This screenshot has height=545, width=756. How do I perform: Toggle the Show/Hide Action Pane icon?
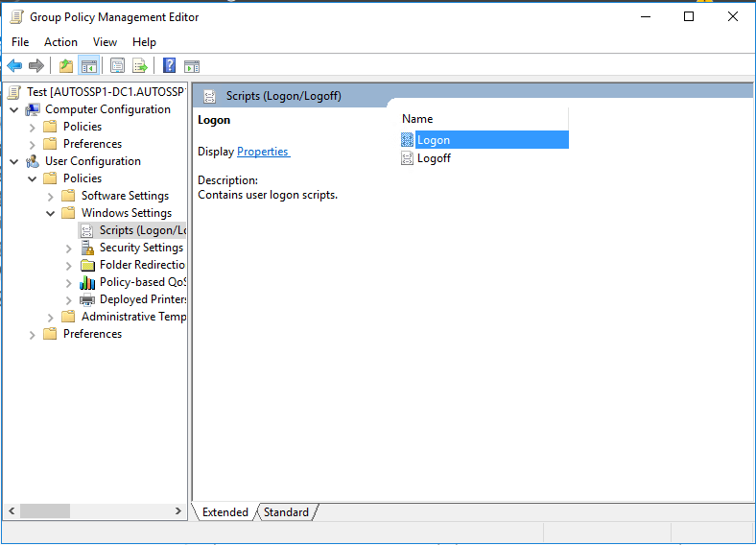tap(192, 66)
